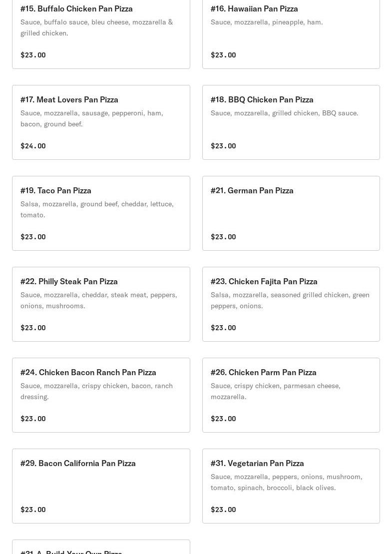Open the partially visible Build Your Own Pizza card
Viewport: 392px width, 554px height.
(101, 548)
